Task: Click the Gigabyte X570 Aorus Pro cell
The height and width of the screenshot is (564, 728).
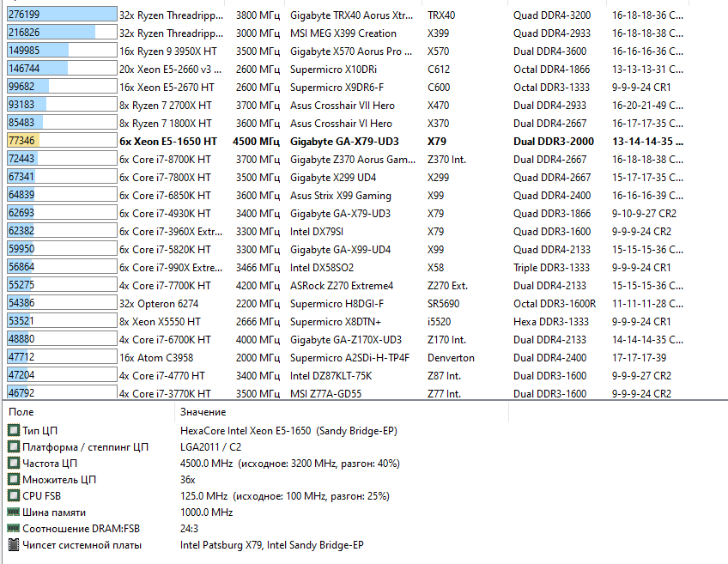Action: [x=351, y=51]
